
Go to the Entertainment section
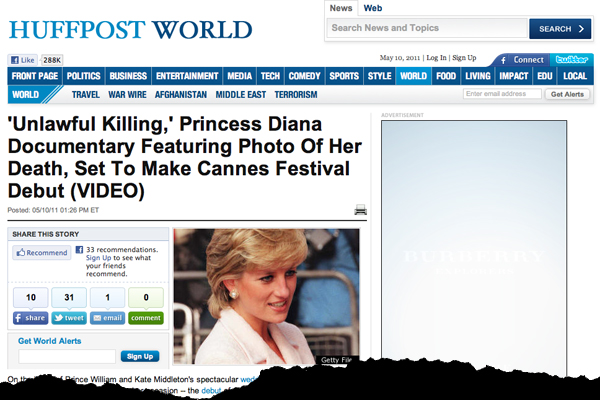pyautogui.click(x=187, y=76)
